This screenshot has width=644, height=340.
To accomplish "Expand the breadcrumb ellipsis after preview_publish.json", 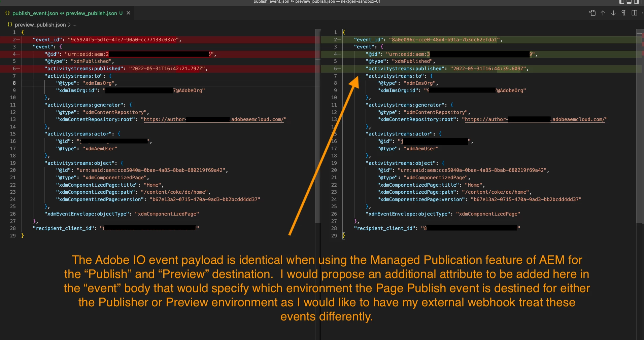I will [x=74, y=25].
